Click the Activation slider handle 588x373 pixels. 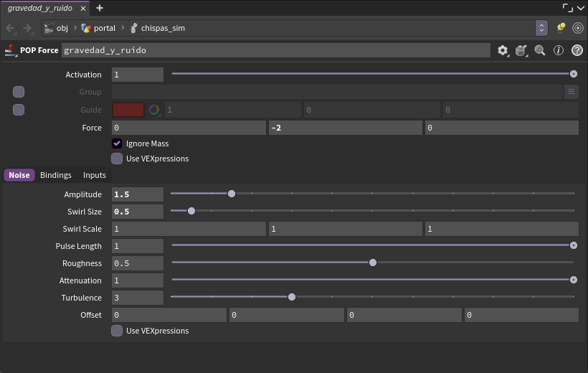(574, 74)
